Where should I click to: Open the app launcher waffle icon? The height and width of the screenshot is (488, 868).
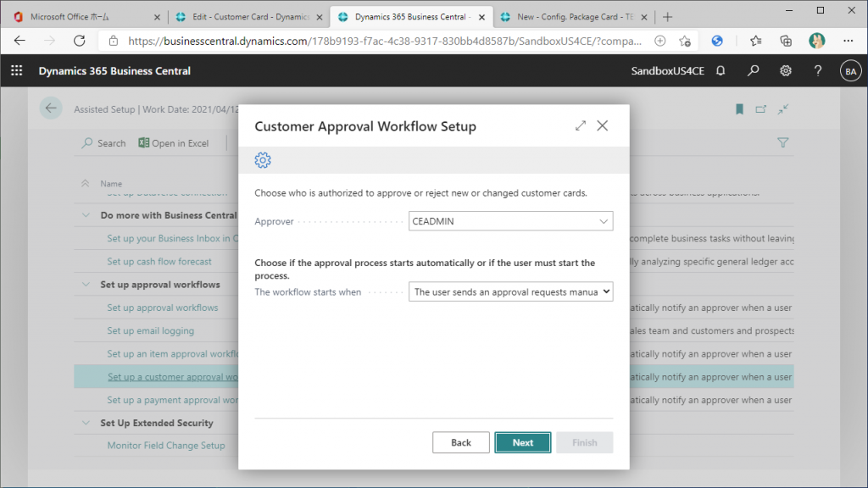click(17, 71)
